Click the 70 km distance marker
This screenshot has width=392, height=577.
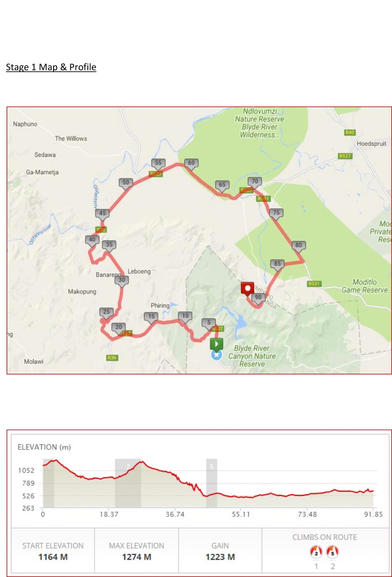(x=255, y=182)
